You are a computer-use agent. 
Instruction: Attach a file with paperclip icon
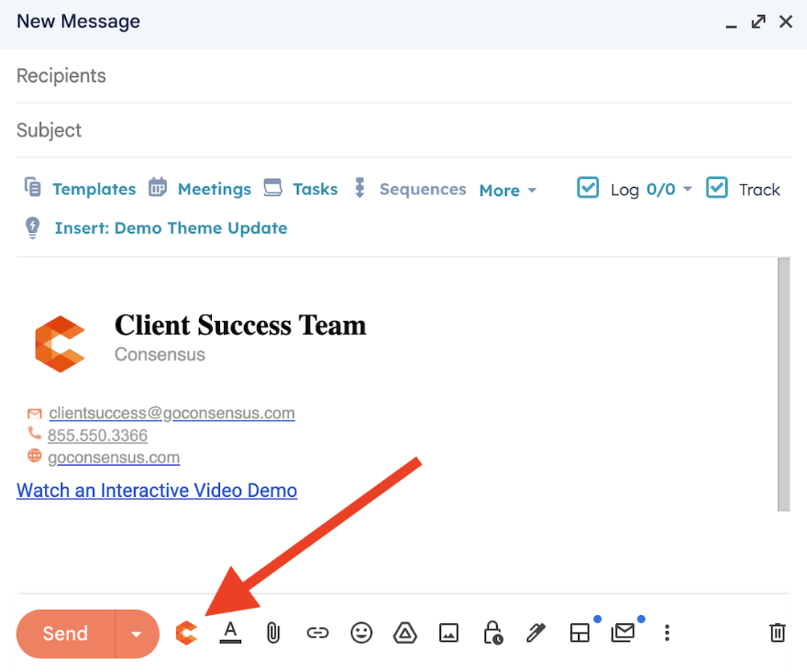[273, 633]
